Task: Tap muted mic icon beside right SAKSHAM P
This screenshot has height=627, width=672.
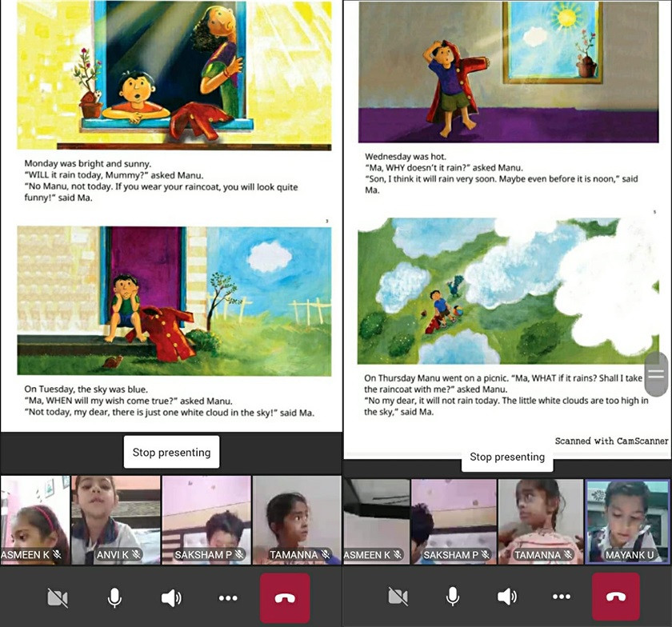Action: coord(486,554)
